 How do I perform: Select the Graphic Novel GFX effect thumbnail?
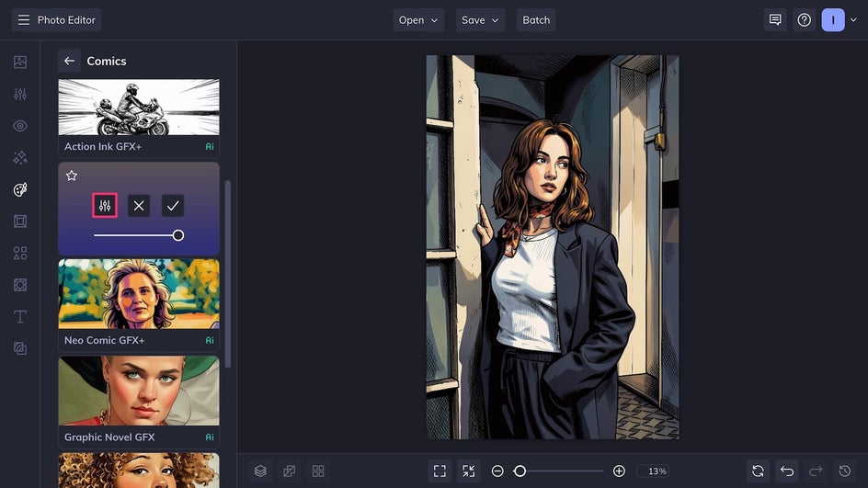139,391
